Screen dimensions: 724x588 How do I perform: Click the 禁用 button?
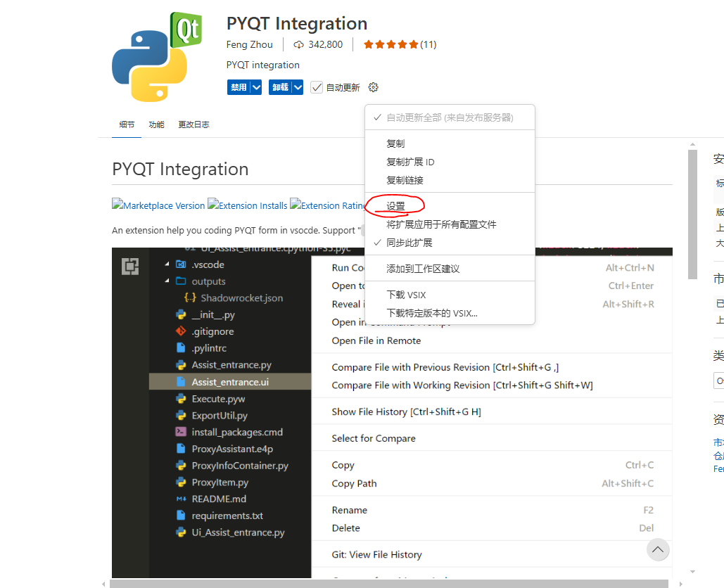coord(239,87)
